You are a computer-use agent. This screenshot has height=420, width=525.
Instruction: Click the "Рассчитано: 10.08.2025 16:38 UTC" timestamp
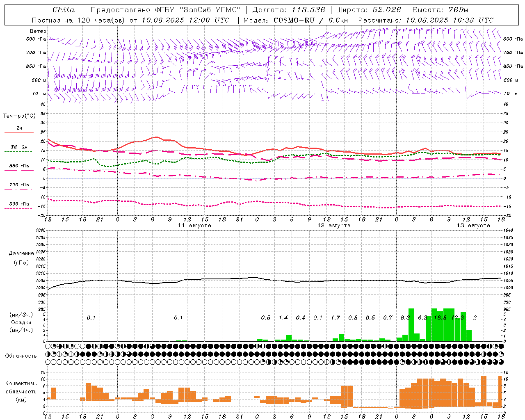point(426,20)
